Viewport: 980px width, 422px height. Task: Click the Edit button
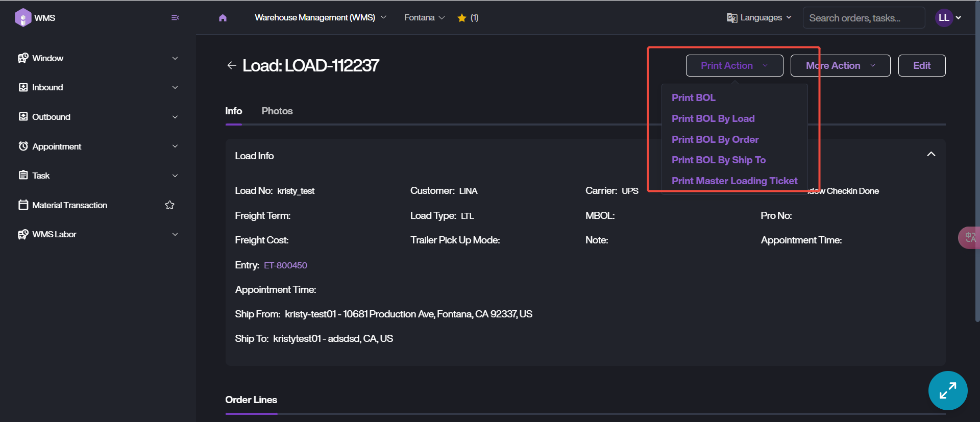pos(921,65)
